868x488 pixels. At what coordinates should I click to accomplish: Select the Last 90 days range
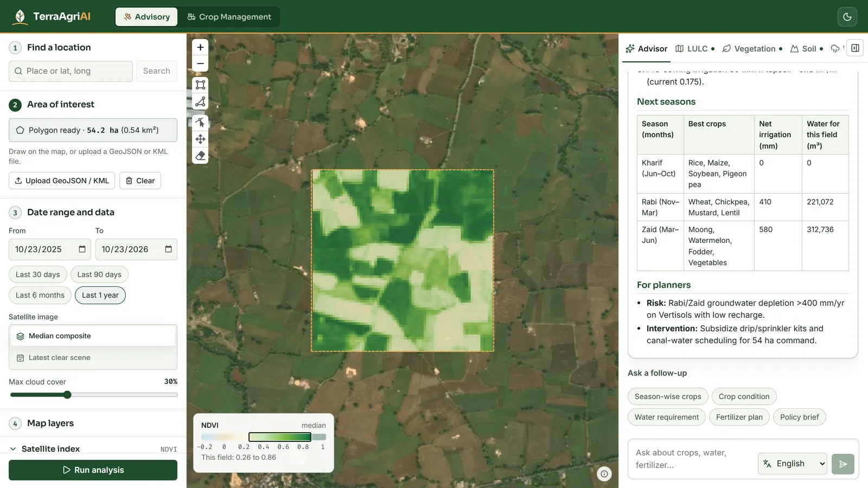click(99, 274)
